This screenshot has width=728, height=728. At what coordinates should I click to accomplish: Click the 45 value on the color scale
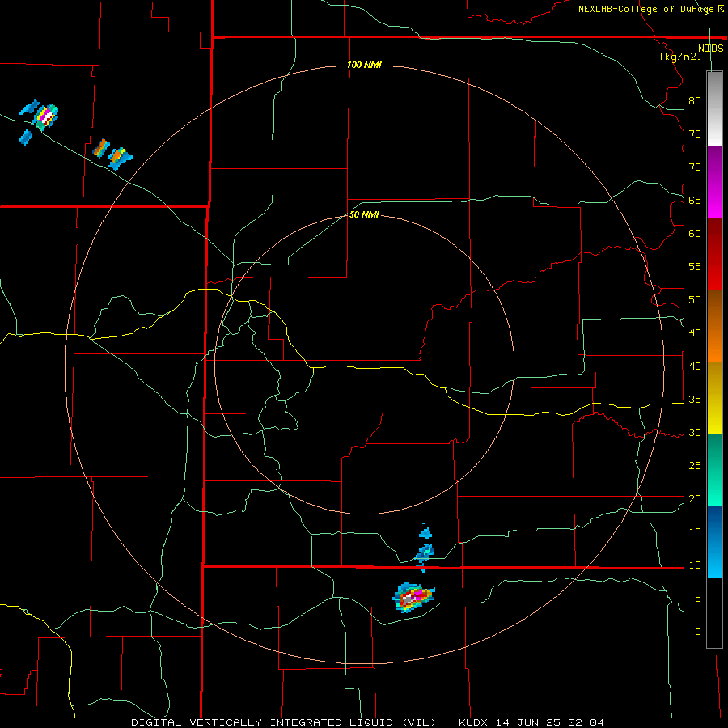click(695, 333)
